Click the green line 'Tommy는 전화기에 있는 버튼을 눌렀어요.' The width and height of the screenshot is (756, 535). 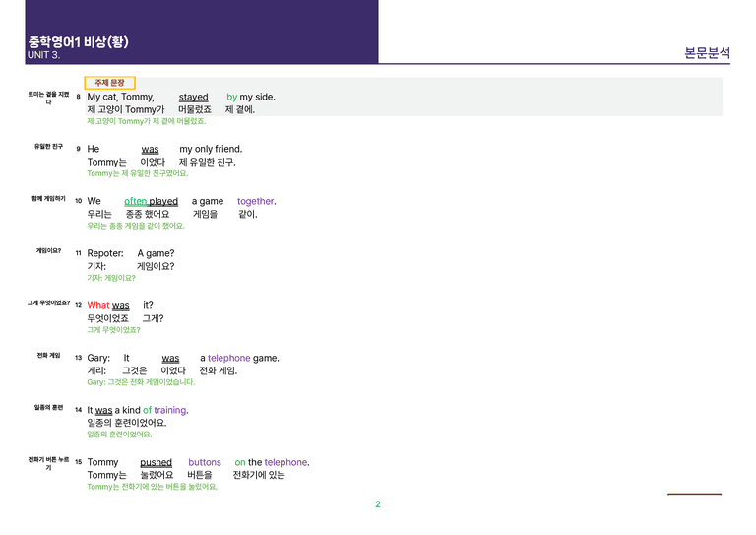coord(152,487)
